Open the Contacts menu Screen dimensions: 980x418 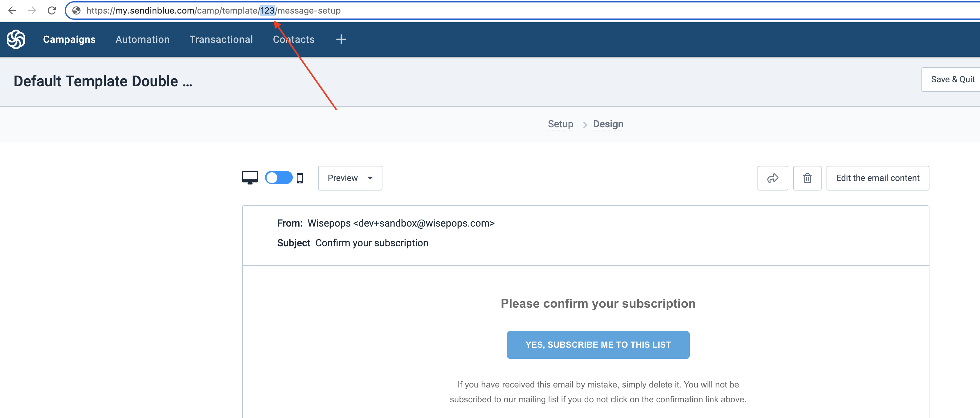tap(294, 39)
